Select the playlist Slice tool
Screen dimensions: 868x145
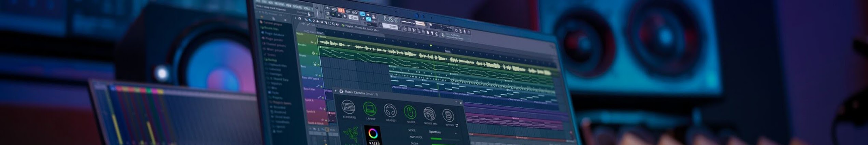tap(326, 23)
